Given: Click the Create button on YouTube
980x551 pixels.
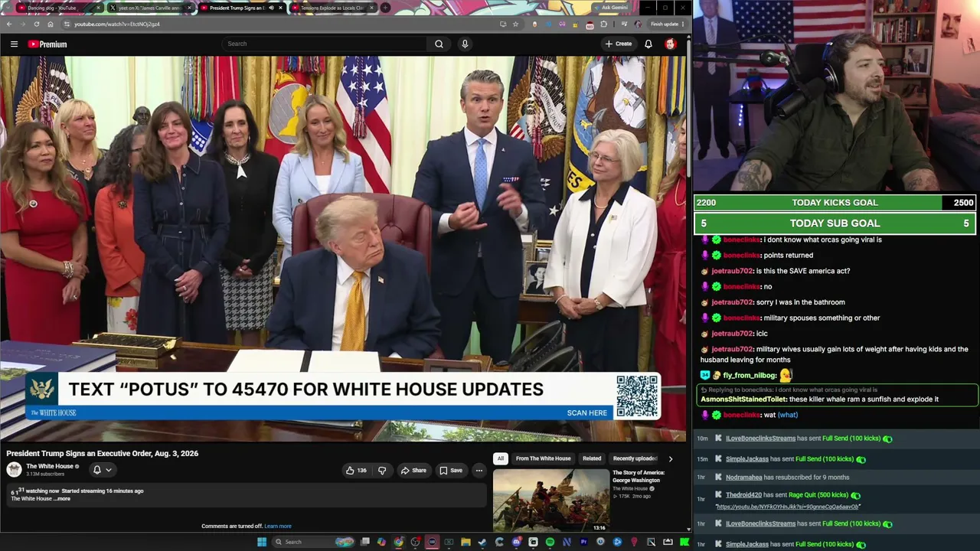Looking at the screenshot, I should coord(619,44).
